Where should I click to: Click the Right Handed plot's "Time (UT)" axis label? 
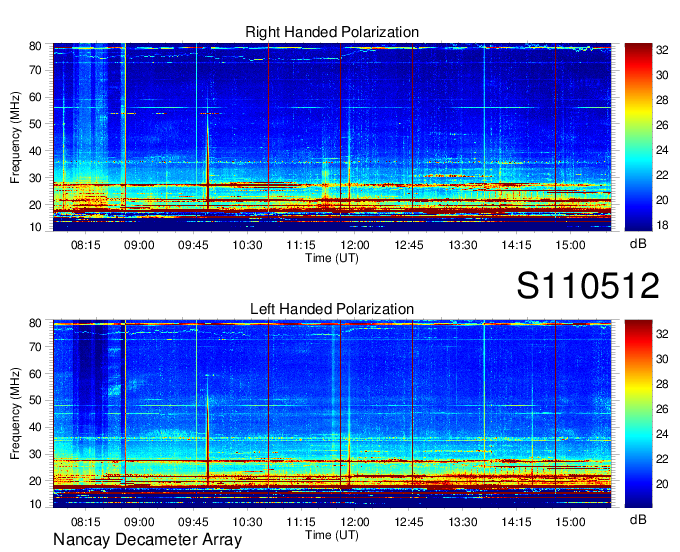(332, 258)
